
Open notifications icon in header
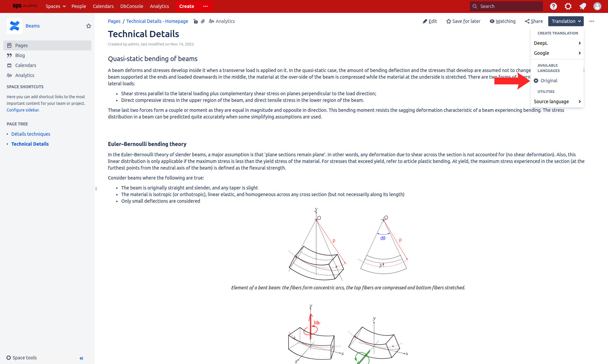pos(583,6)
